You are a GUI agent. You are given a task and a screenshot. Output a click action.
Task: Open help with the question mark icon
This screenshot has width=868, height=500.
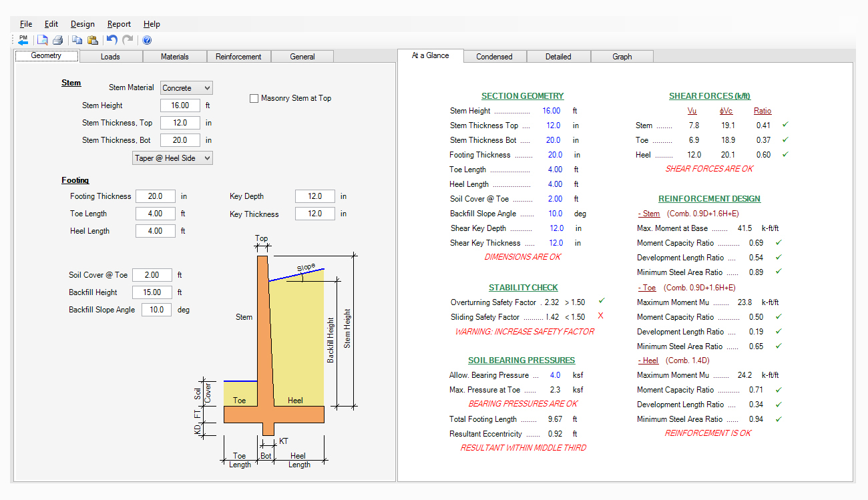147,40
